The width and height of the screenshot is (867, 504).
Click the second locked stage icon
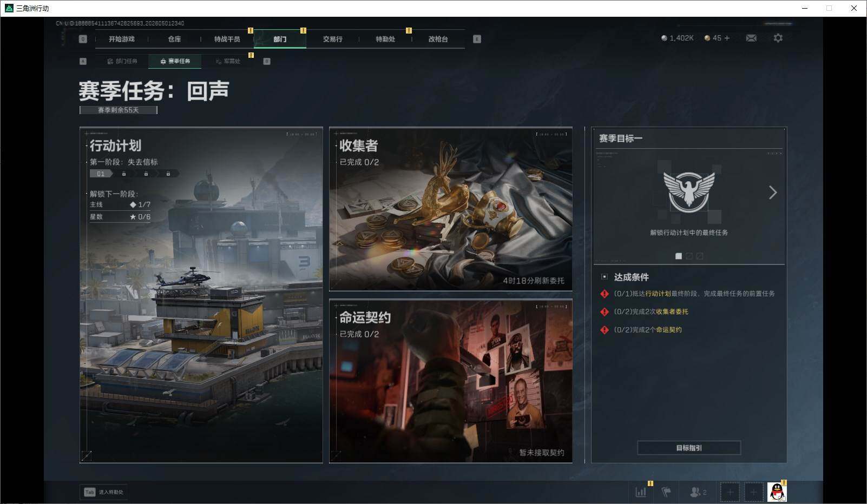coord(124,174)
